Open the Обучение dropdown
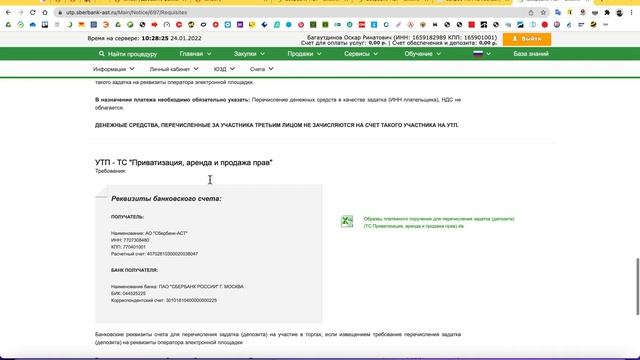Screen dimensions: 640x360 pos(422,54)
